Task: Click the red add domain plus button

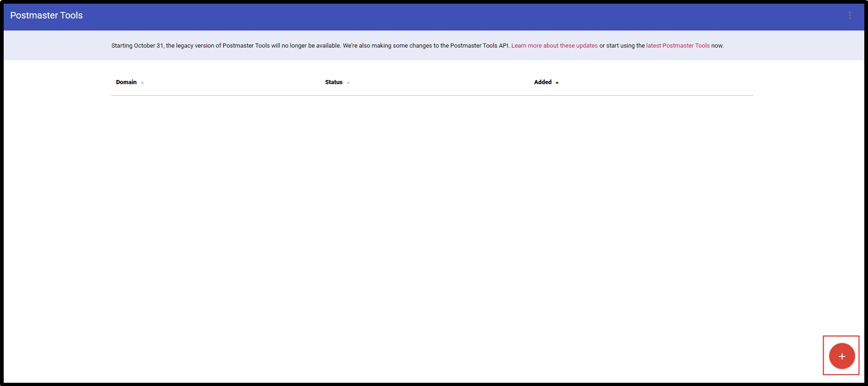Action: coord(842,356)
